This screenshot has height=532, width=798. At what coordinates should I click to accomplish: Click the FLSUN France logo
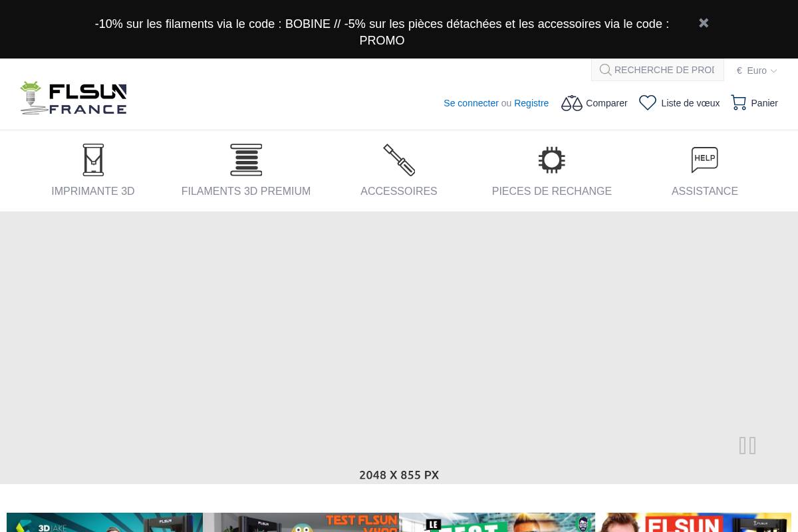point(73,98)
